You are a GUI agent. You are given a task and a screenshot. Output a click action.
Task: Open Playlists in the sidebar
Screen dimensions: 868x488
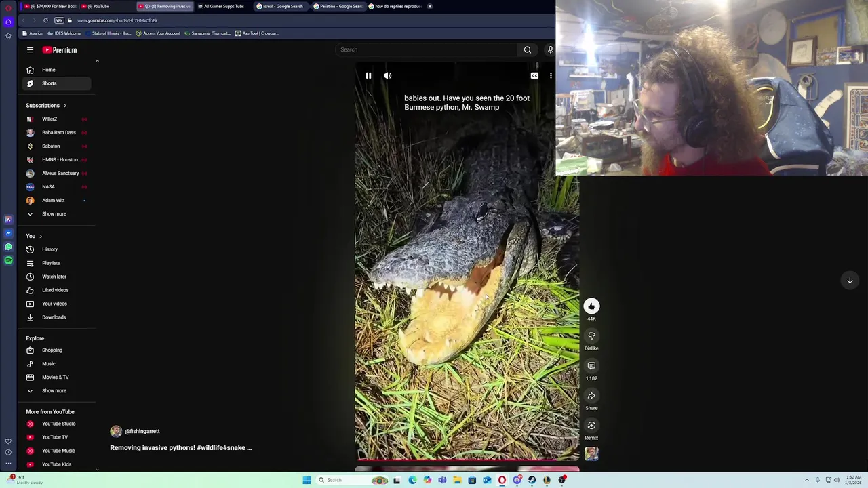coord(57,263)
